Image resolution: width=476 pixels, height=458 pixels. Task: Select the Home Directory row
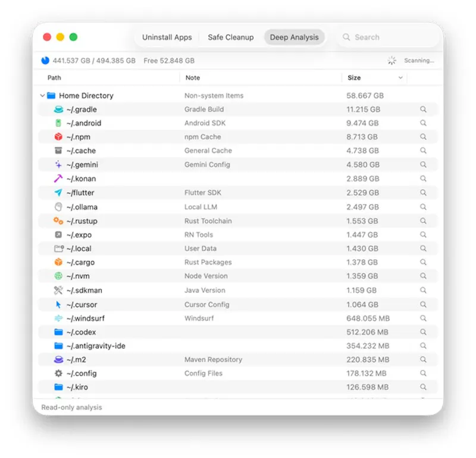pyautogui.click(x=238, y=96)
